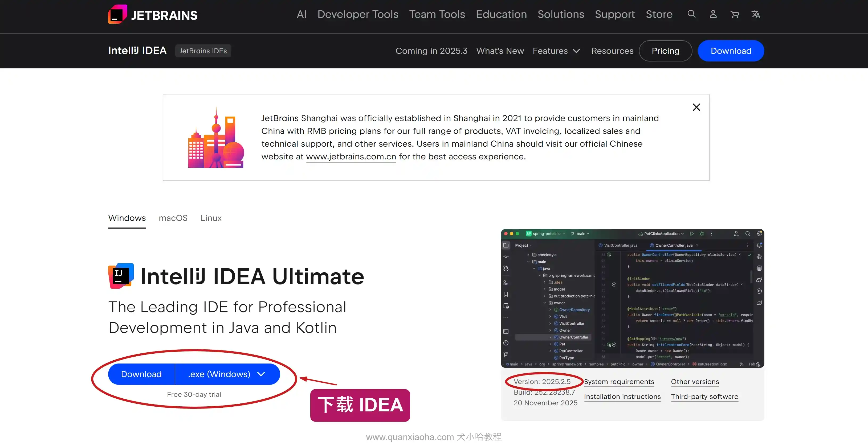Open the user account icon

pyautogui.click(x=713, y=14)
